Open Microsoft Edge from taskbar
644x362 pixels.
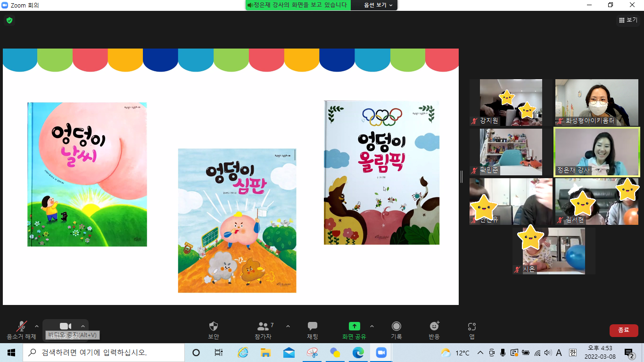pos(358,353)
